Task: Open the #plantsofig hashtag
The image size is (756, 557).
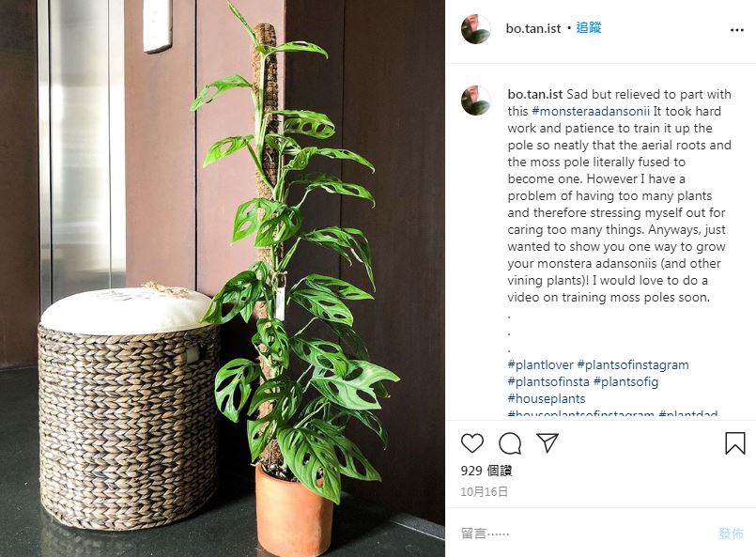Action: point(625,381)
